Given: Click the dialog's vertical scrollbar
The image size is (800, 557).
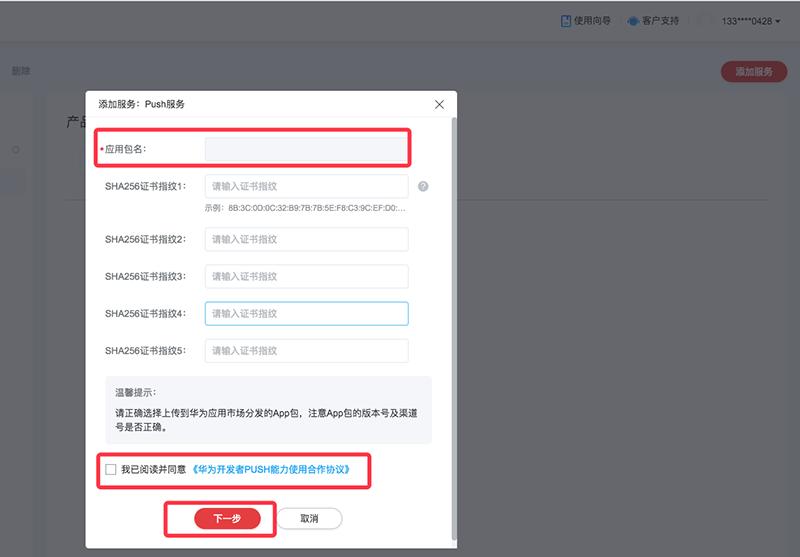Looking at the screenshot, I should (x=453, y=300).
